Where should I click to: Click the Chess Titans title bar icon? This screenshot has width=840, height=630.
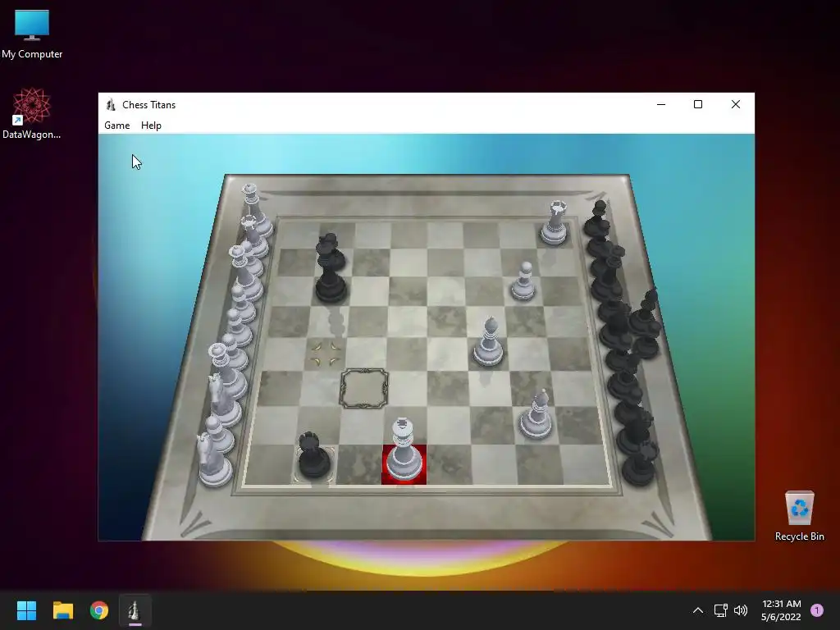coord(111,104)
